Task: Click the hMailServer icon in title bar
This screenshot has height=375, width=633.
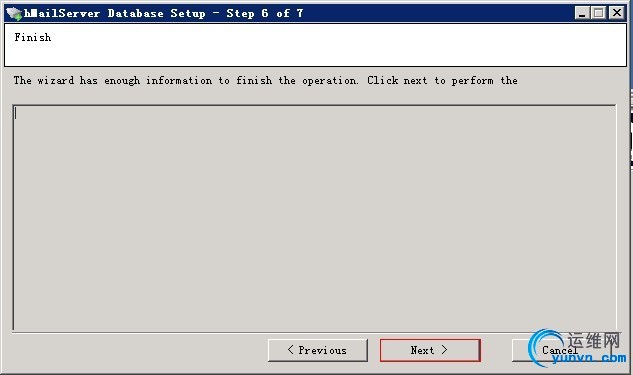Action: tap(14, 14)
